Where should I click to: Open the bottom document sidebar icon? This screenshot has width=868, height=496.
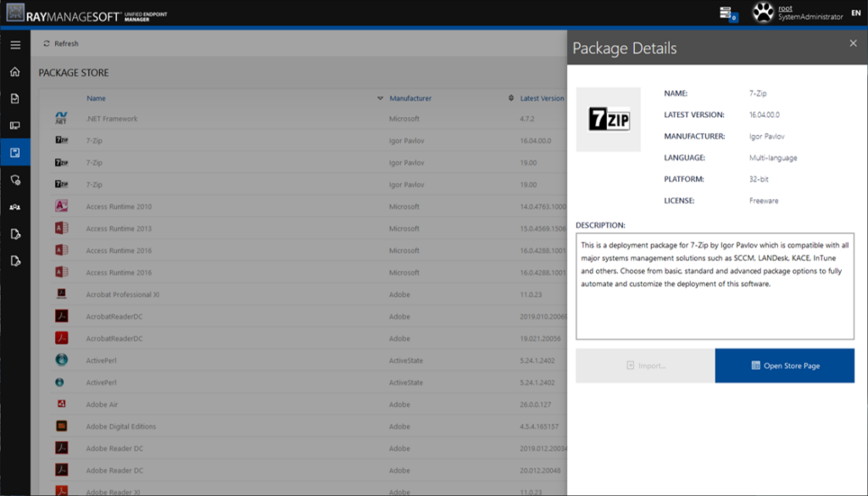tap(15, 261)
